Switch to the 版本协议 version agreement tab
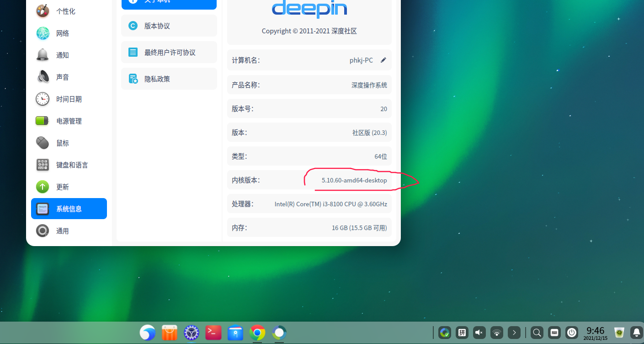This screenshot has height=344, width=644. 169,26
